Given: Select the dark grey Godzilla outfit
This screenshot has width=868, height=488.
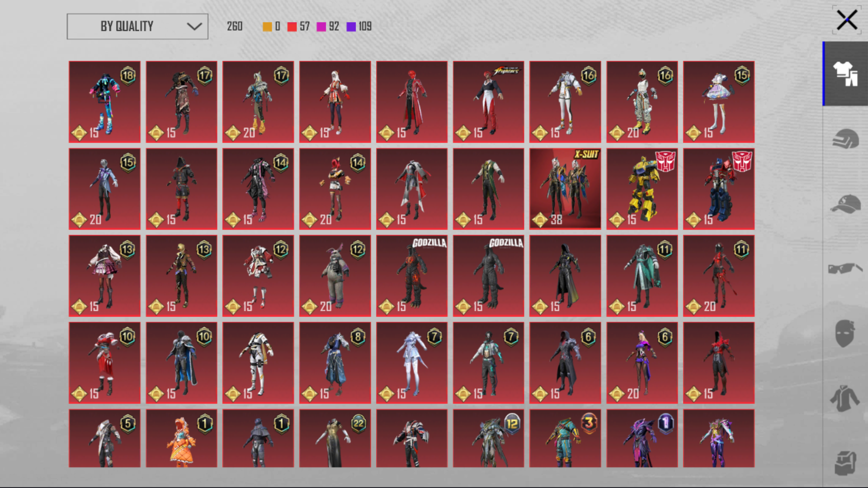Looking at the screenshot, I should click(489, 276).
